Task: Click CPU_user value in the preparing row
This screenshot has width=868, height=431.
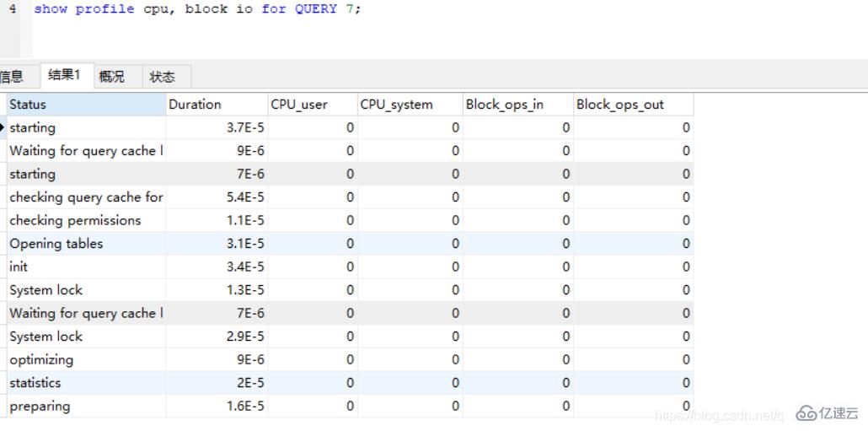Action: pos(350,406)
